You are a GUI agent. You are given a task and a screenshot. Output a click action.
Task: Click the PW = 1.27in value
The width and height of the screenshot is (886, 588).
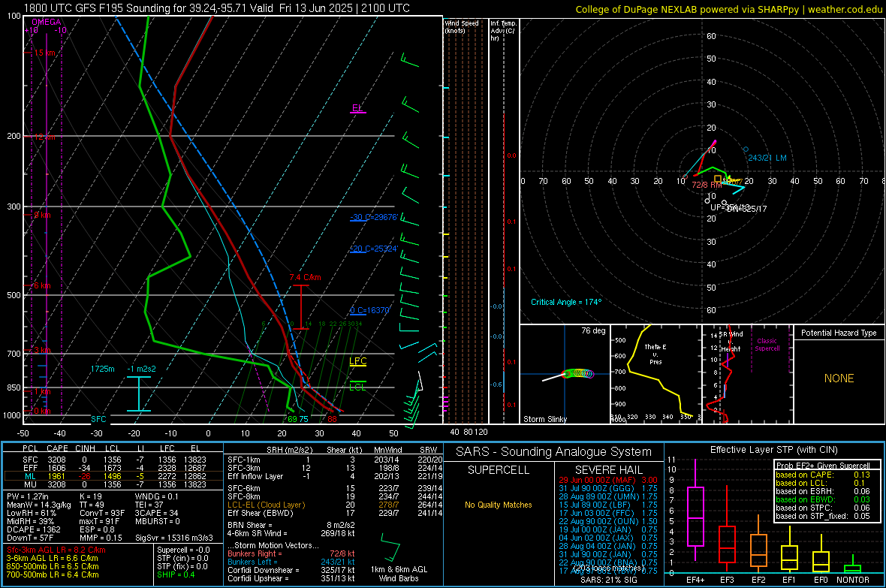(28, 496)
